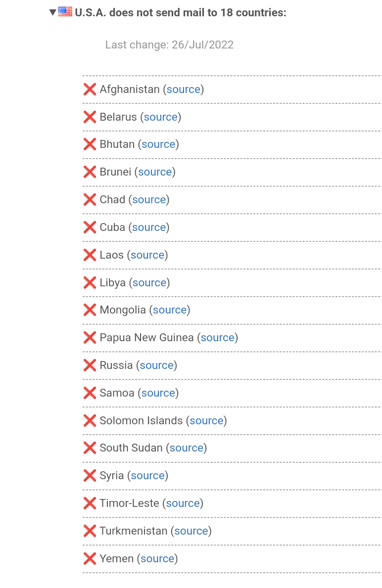Open the Turkmenistan source link

click(191, 531)
